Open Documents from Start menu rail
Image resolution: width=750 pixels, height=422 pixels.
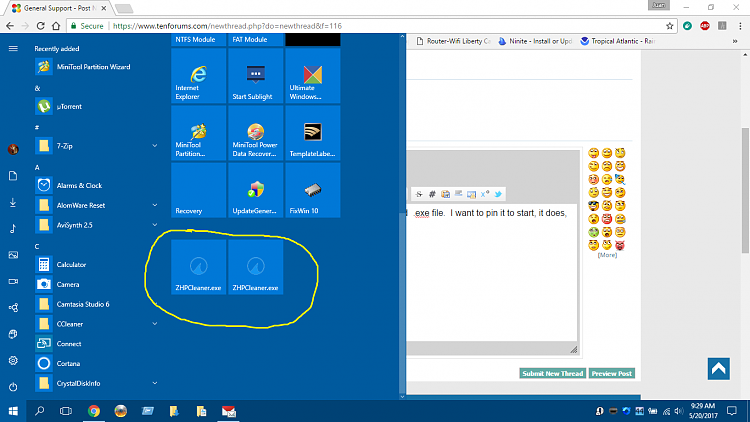13,176
